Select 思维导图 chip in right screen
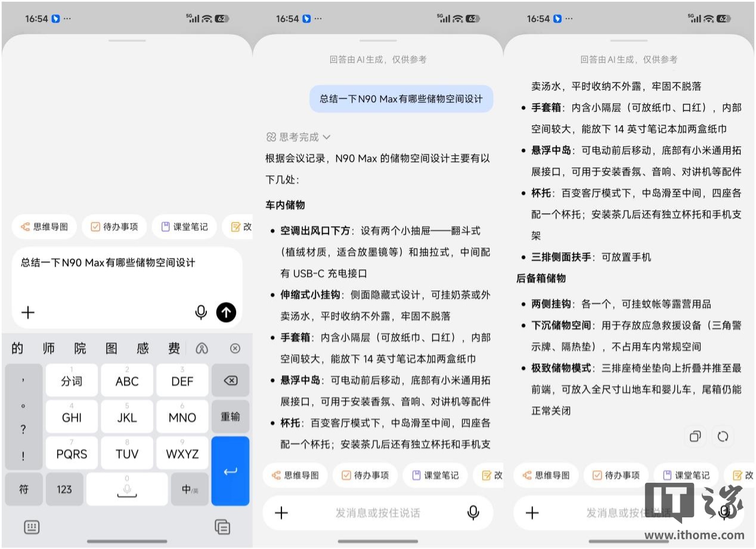756x549 pixels. tap(547, 475)
